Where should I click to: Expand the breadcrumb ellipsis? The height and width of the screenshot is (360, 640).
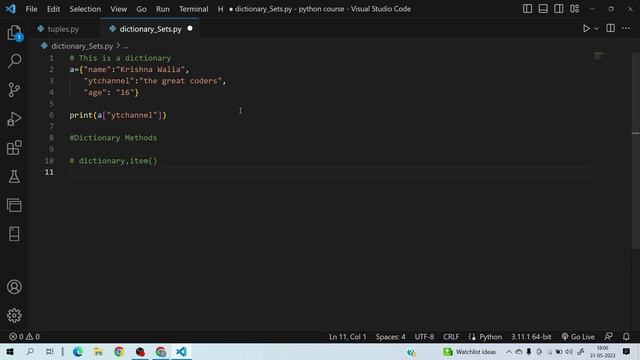[x=125, y=46]
